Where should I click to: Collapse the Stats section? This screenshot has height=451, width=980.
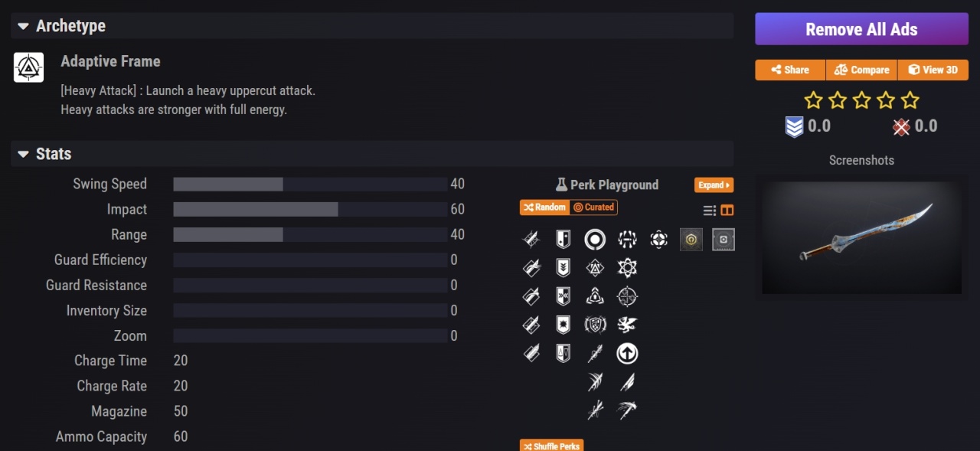pos(22,154)
